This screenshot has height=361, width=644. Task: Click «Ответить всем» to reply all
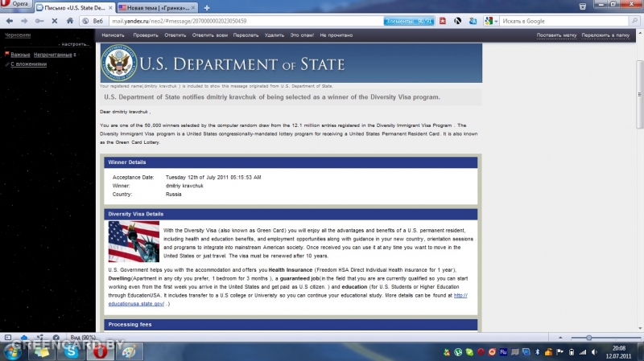click(x=210, y=35)
